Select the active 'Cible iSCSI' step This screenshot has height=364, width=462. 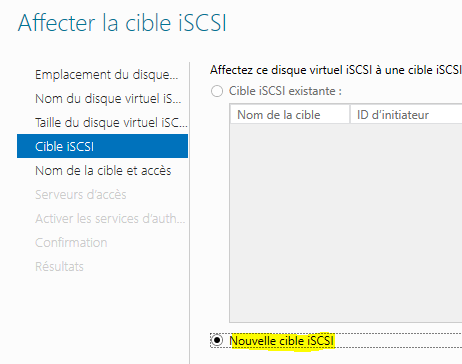[102, 146]
